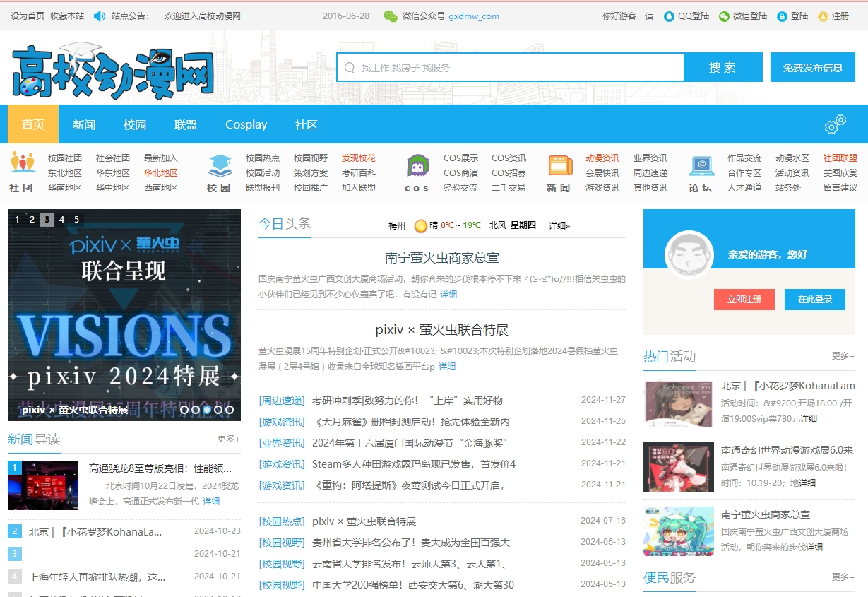Open the 联盟 nav tab
868x597 pixels.
186,124
